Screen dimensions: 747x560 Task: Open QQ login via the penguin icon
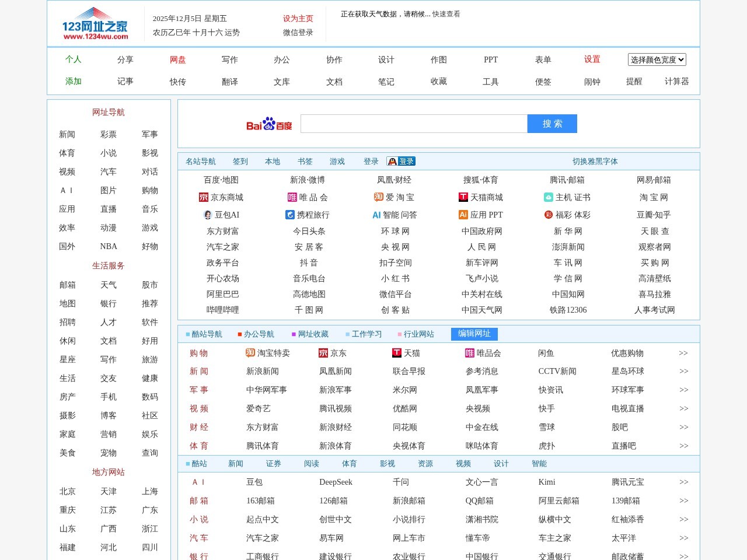point(393,161)
